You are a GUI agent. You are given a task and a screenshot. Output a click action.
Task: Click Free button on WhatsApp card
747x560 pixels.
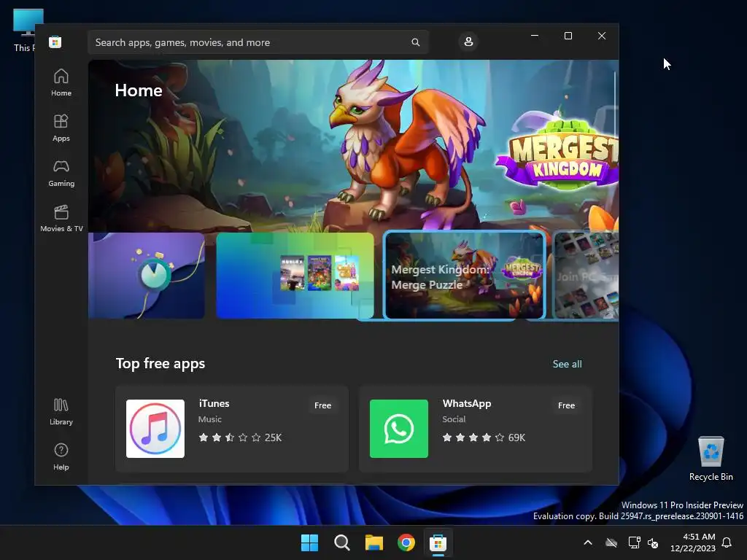coord(566,405)
